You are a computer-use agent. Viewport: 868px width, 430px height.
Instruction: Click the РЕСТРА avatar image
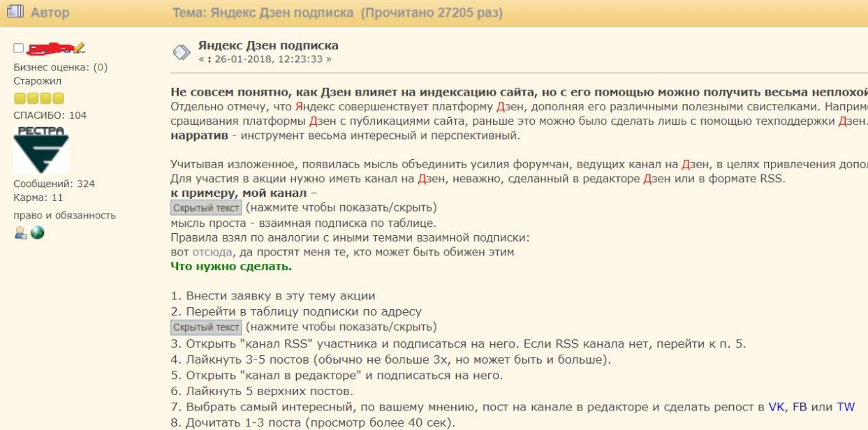(41, 150)
